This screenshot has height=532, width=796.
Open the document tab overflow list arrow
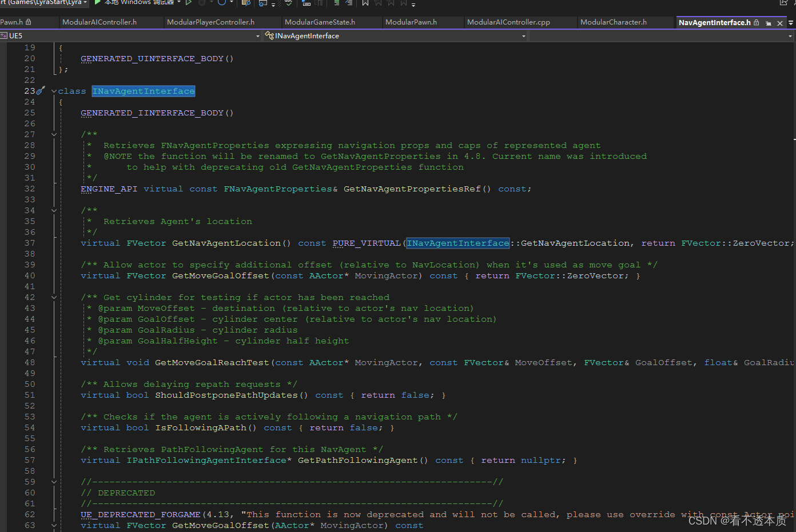tap(791, 23)
